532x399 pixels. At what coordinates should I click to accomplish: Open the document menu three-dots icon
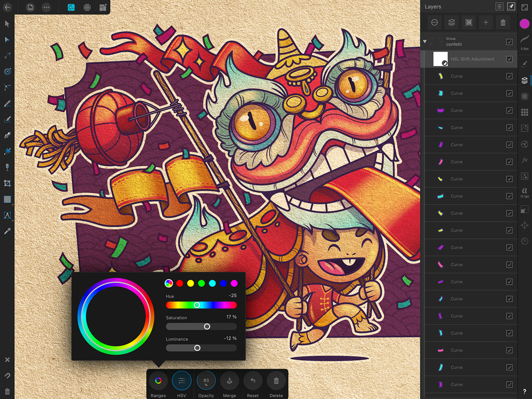pos(46,7)
